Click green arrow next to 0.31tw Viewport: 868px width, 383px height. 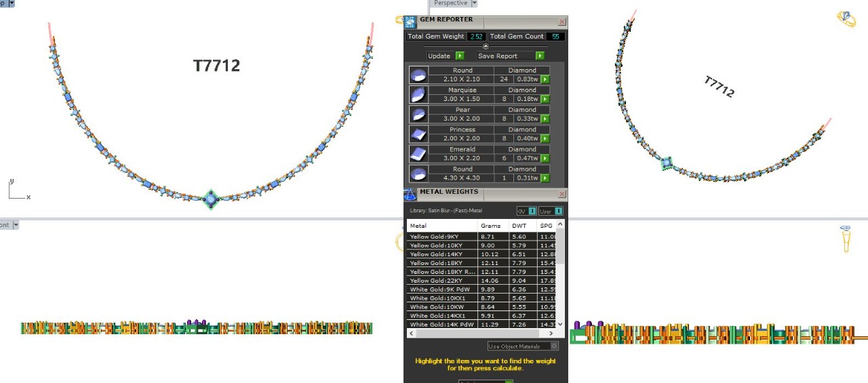[x=545, y=178]
